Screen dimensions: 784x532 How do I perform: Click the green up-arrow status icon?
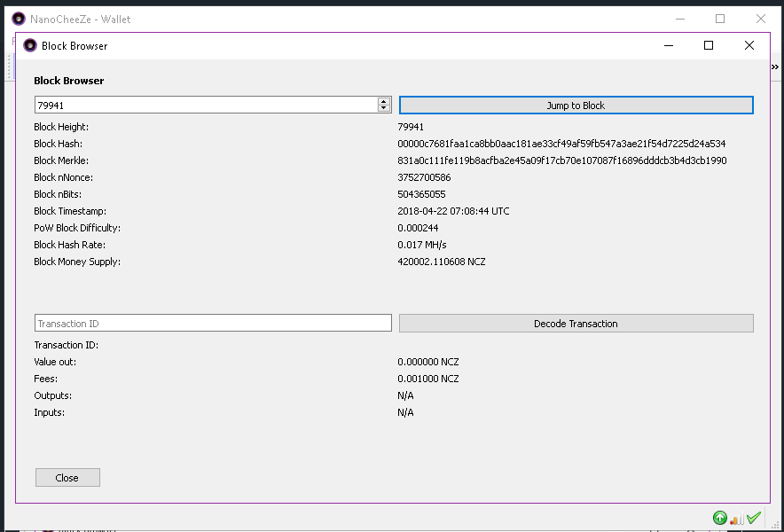click(720, 518)
